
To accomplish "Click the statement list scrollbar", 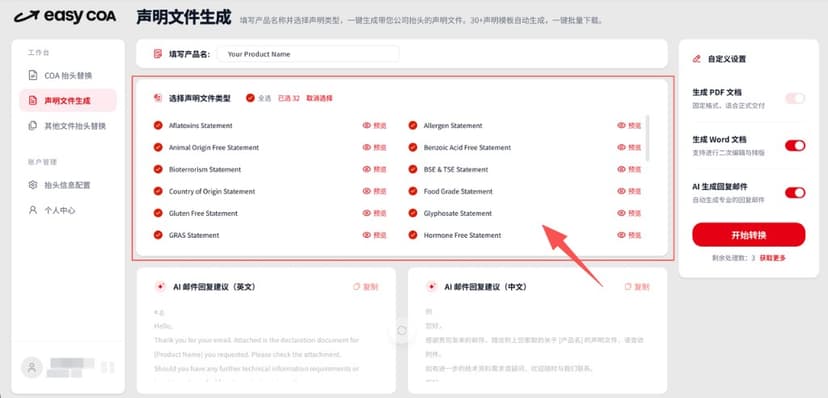I will pos(648,138).
